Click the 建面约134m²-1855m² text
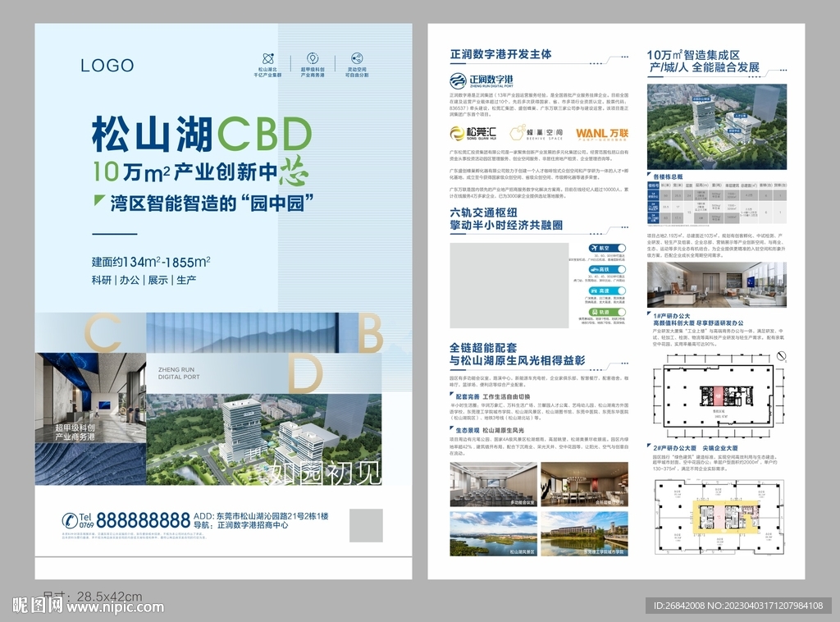The image size is (840, 622). [x=151, y=262]
